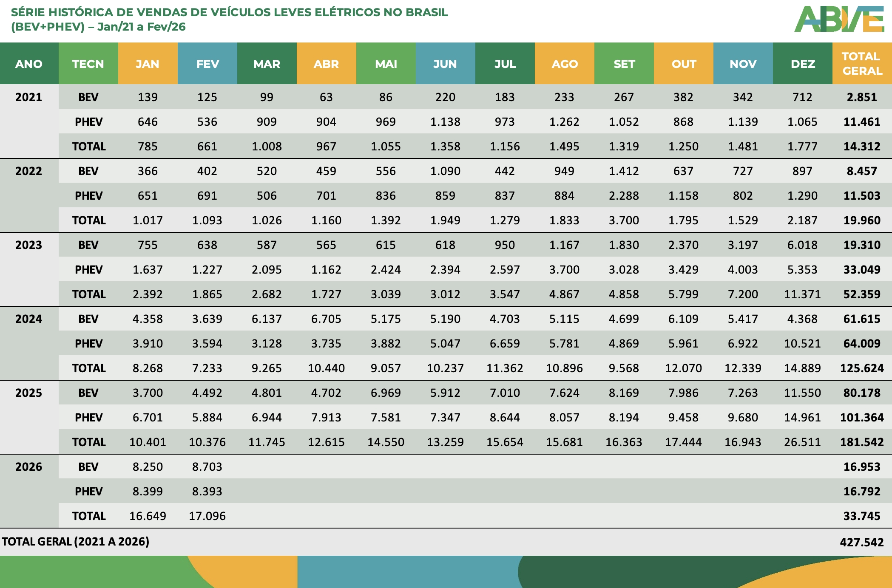Click the AGO month header
This screenshot has height=588, width=892.
565,64
